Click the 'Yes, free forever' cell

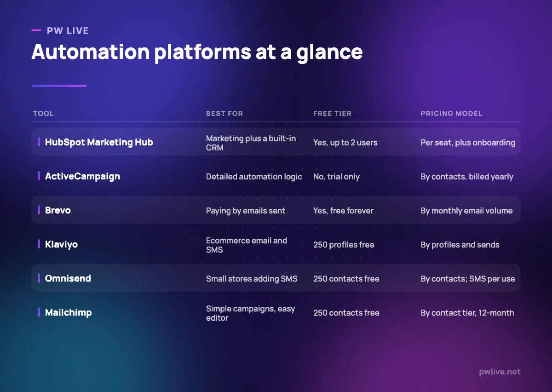(343, 211)
